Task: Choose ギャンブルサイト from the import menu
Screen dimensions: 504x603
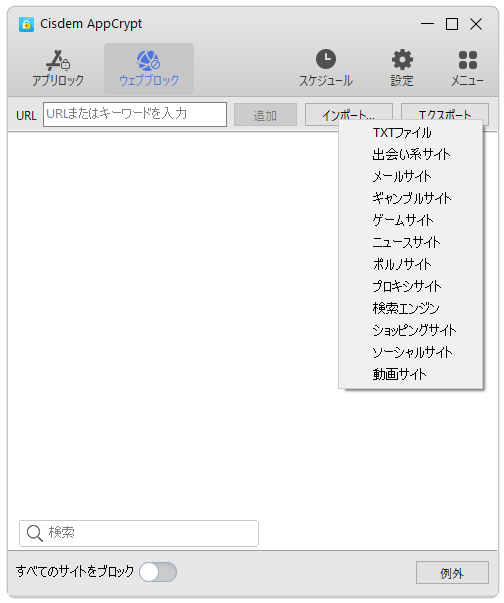Action: pyautogui.click(x=411, y=198)
